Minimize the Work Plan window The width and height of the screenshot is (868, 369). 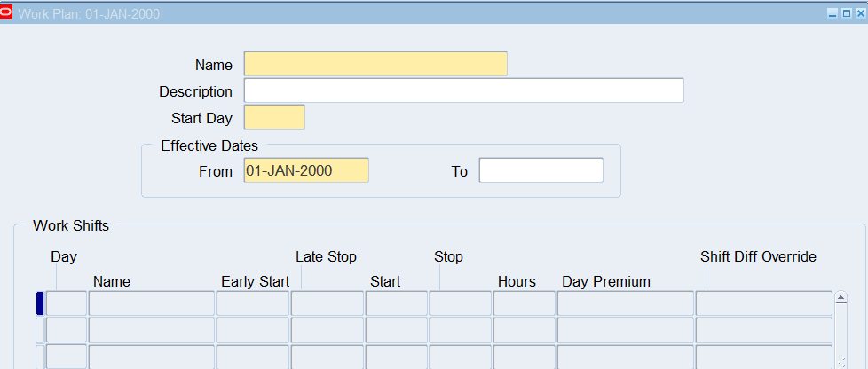tap(832, 14)
